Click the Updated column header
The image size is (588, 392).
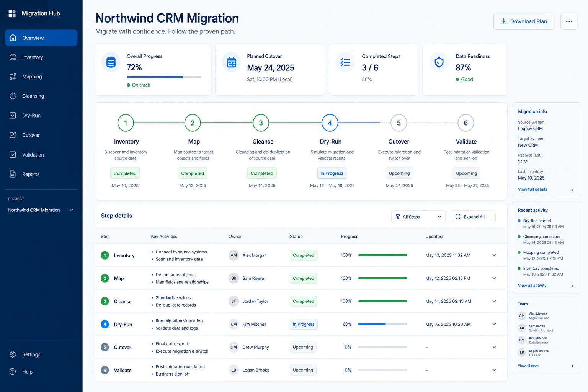[434, 237]
